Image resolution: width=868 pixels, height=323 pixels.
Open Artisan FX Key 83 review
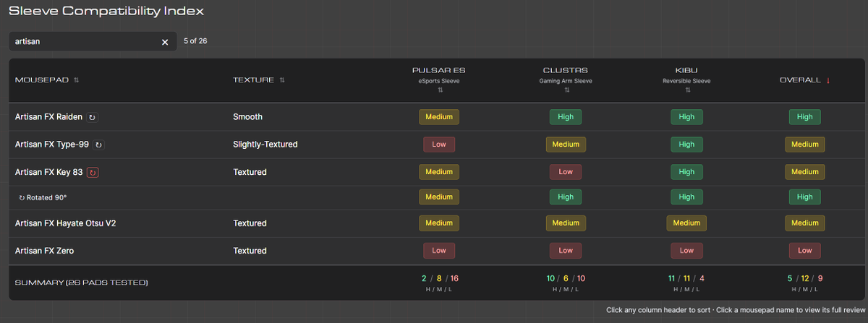coord(49,172)
